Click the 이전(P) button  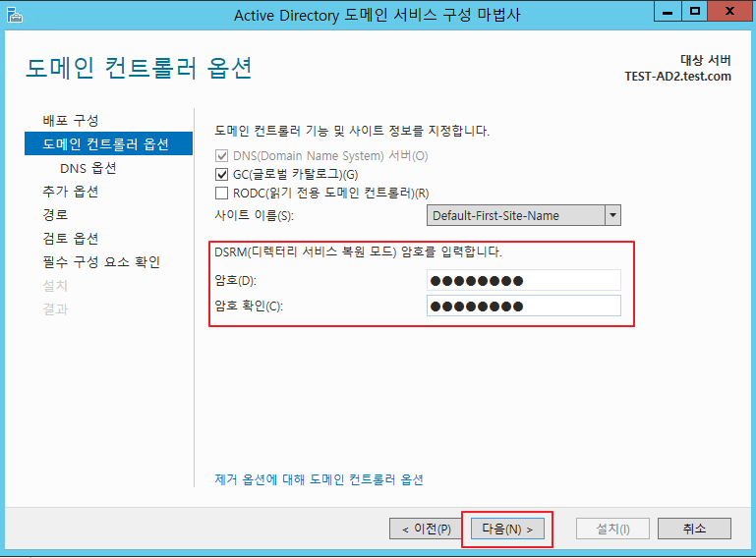point(427,529)
